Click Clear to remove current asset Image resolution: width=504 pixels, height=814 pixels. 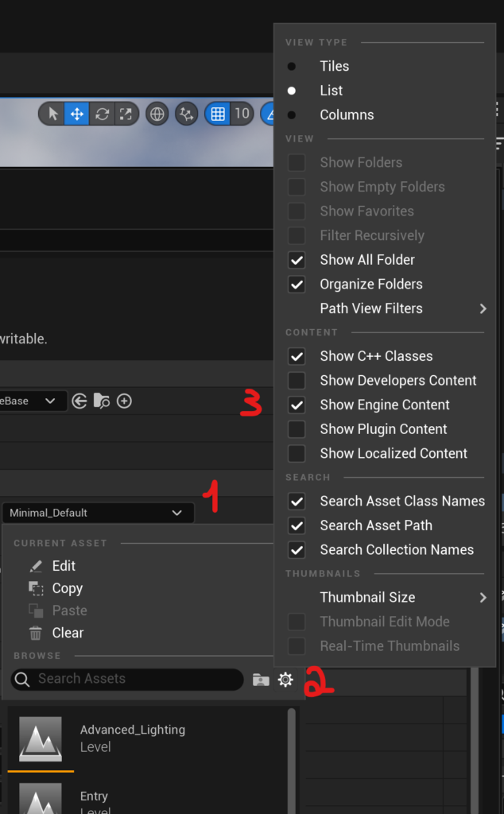pyautogui.click(x=68, y=633)
